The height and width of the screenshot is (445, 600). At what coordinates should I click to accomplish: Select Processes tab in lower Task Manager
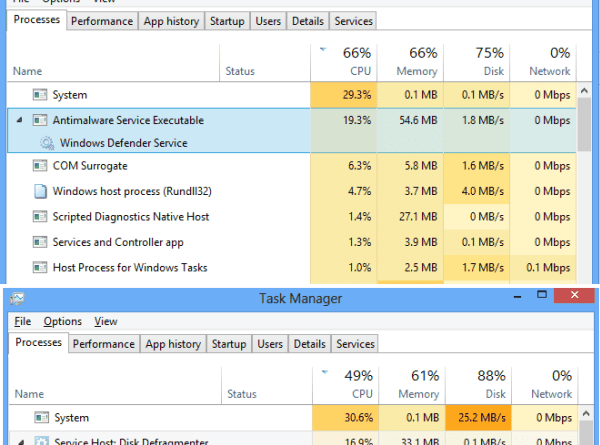coord(38,342)
